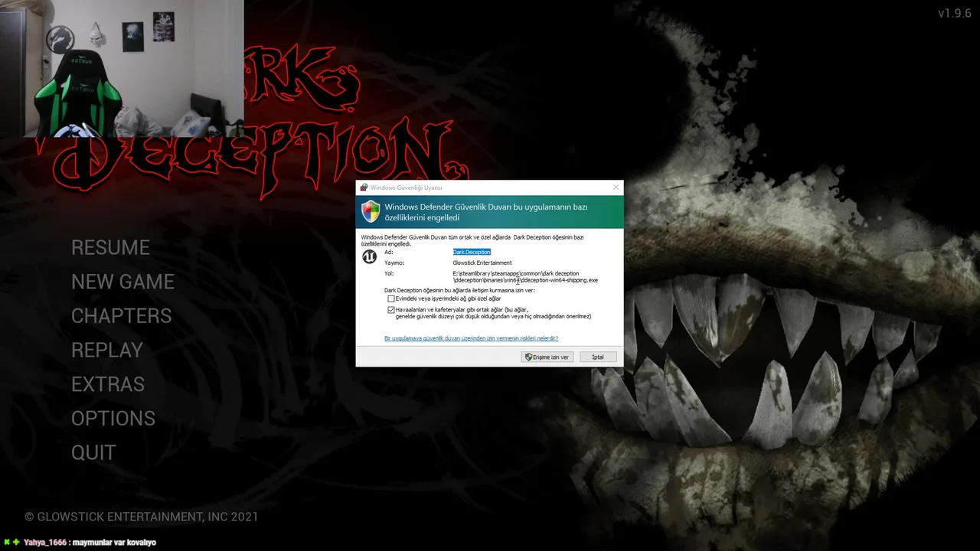Click the Unreal Engine app icon in the dialog
Image resolution: width=980 pixels, height=551 pixels.
[369, 256]
